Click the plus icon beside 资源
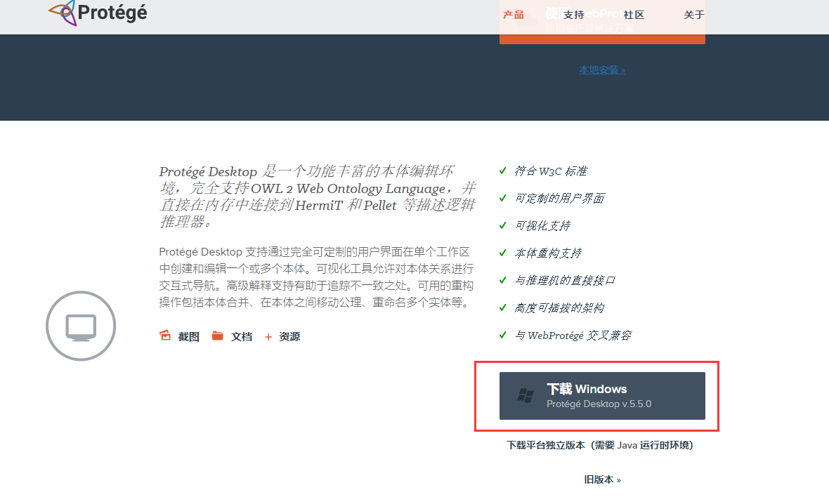829x504 pixels. [268, 337]
